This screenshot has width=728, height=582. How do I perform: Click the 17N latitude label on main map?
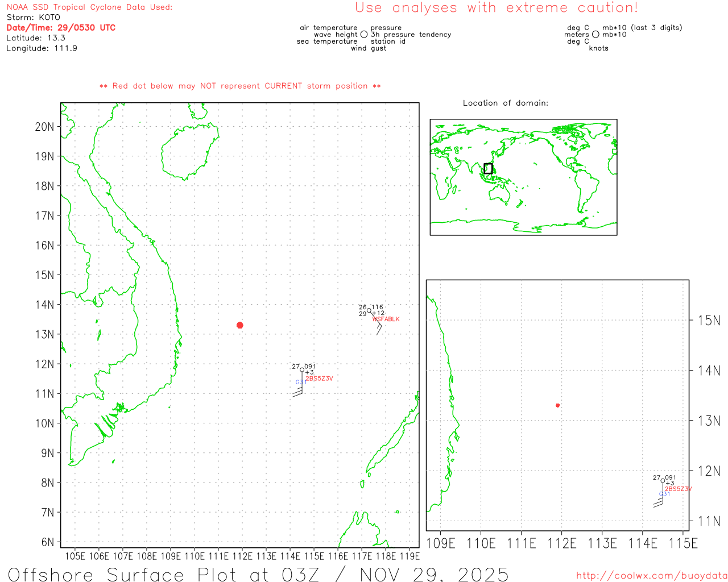(44, 216)
